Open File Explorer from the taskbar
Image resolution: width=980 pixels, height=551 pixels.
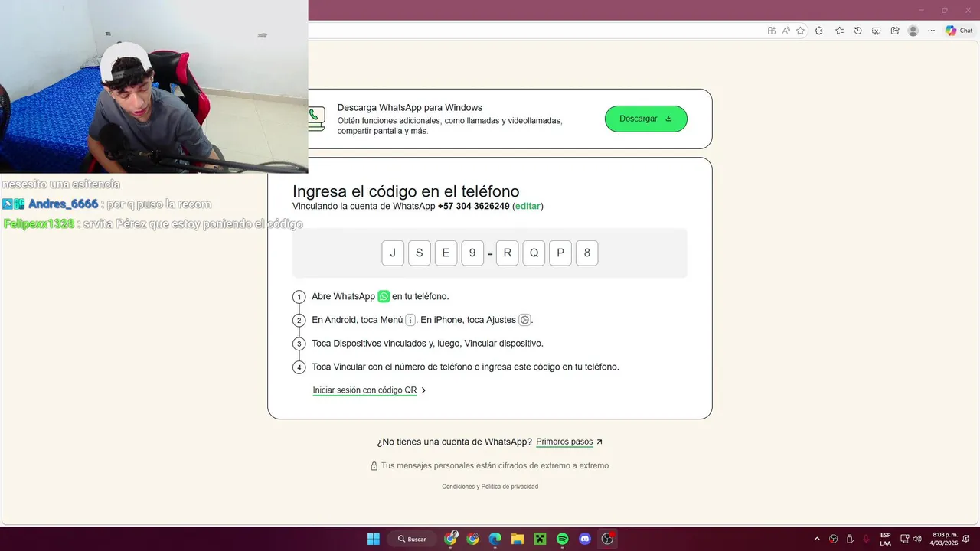coord(518,539)
